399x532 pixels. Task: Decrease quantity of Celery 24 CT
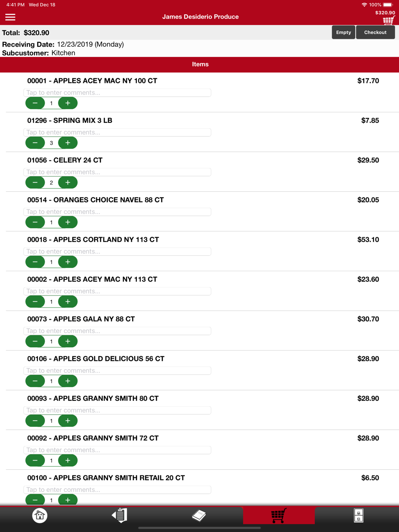coord(35,183)
